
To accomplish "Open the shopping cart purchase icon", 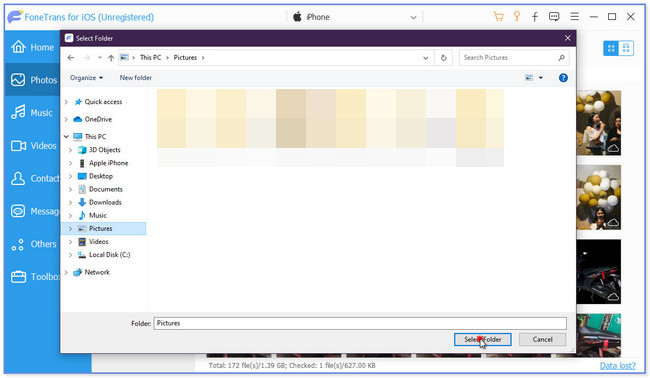I will click(498, 17).
